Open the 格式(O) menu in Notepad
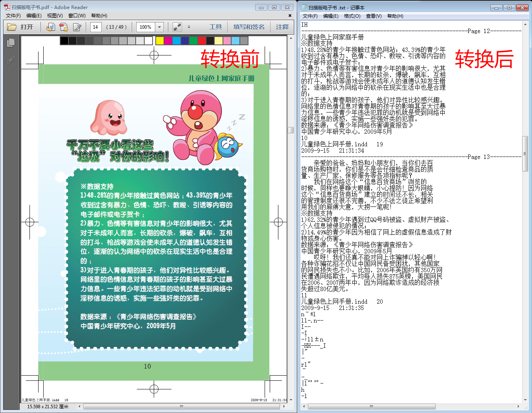 tap(352, 16)
